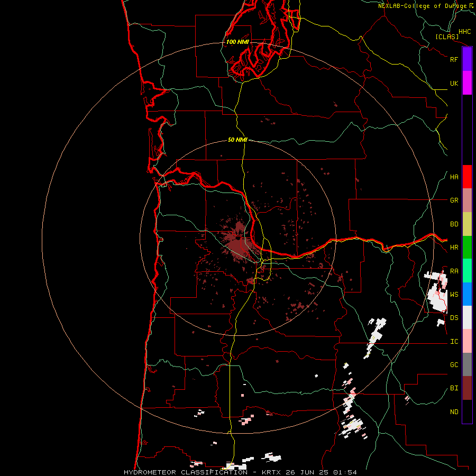Click the KRTX radar site identifier
This screenshot has width=476, height=476.
point(272,472)
